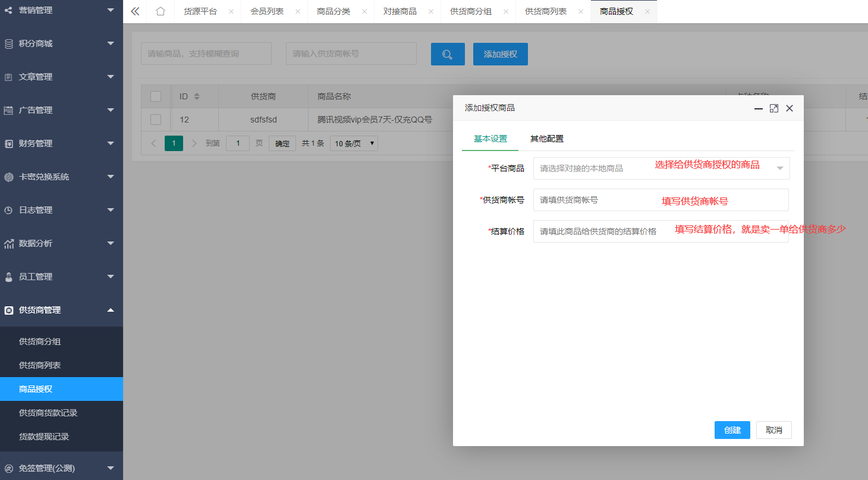Sort the table by ID column arrows
The image size is (868, 480).
pos(197,96)
